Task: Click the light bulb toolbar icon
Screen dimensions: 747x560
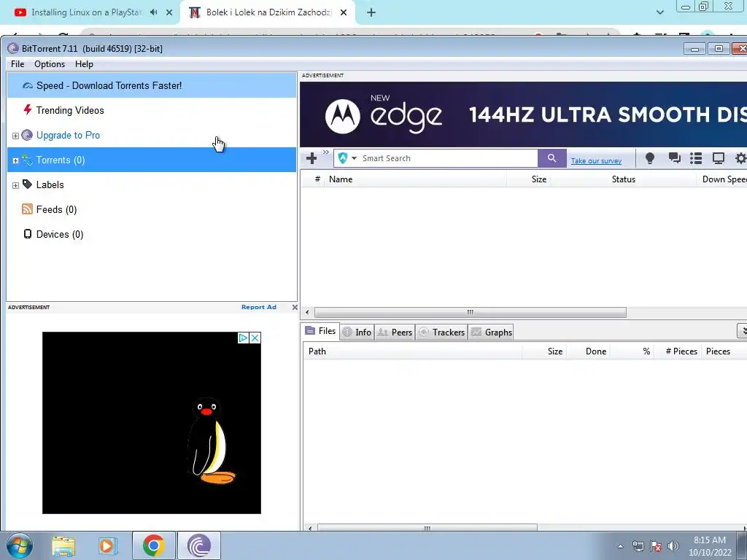Action: click(649, 158)
